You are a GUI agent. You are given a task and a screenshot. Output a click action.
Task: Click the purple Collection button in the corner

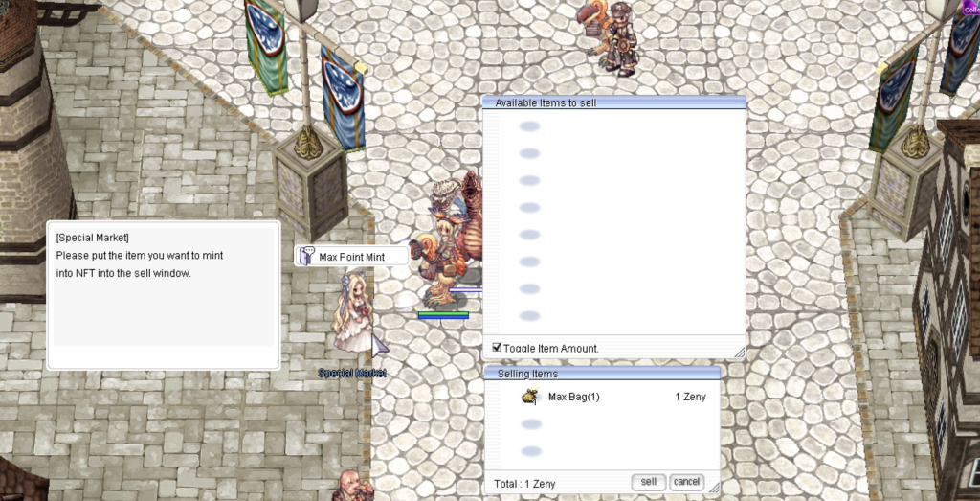pos(970,8)
